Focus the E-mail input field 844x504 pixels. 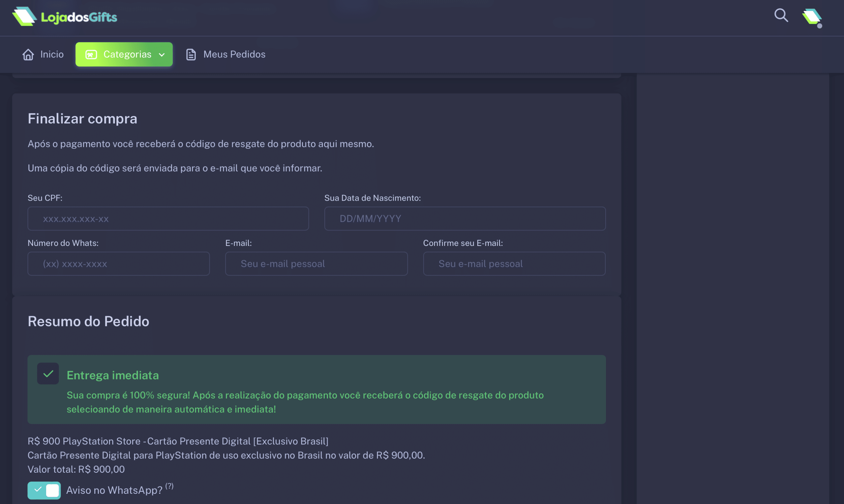[316, 264]
